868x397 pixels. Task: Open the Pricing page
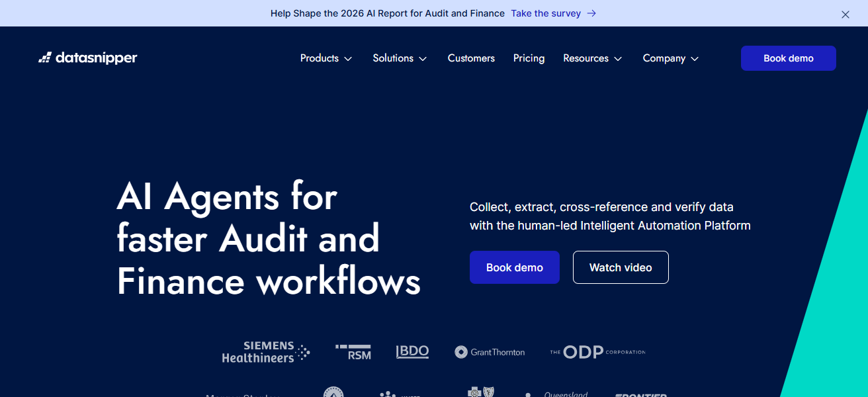click(529, 58)
